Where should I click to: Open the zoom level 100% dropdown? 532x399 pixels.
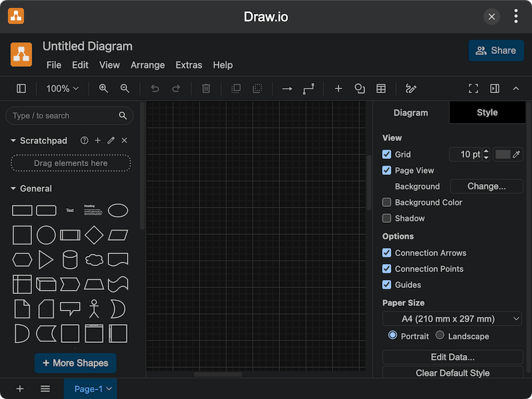click(62, 88)
